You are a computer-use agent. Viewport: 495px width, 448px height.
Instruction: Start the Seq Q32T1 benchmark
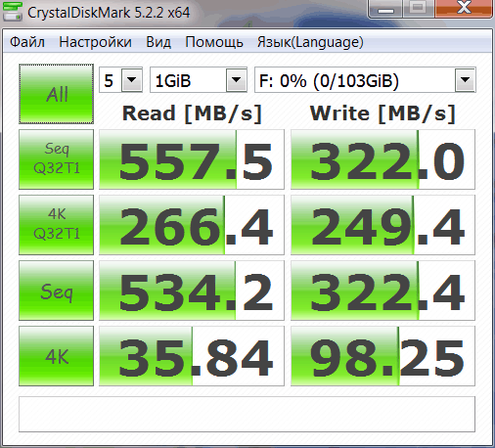[56, 159]
